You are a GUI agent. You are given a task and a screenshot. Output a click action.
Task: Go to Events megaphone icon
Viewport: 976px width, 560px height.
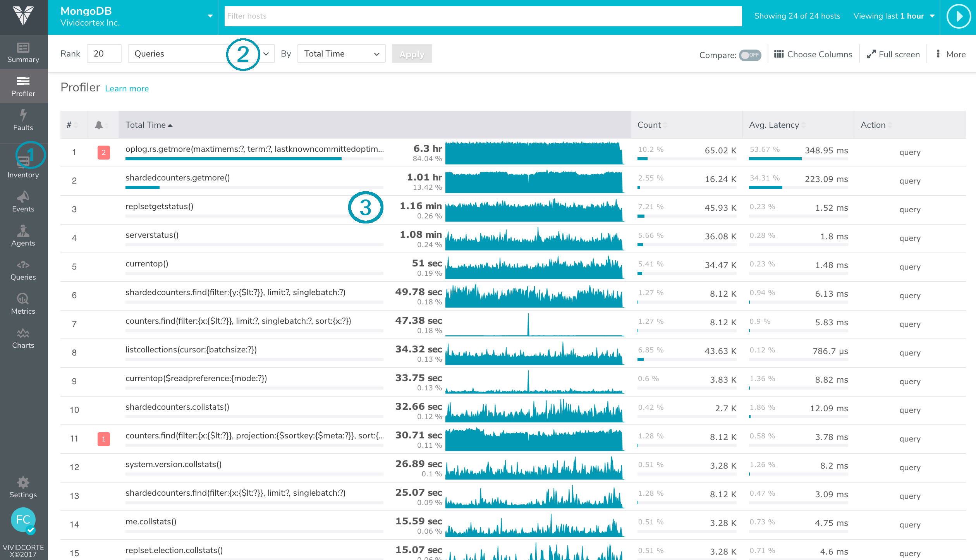tap(23, 197)
